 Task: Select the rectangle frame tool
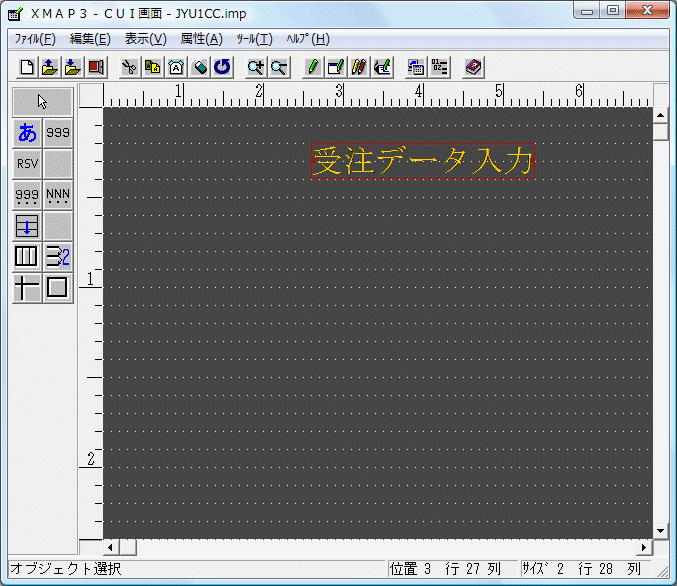tap(58, 288)
